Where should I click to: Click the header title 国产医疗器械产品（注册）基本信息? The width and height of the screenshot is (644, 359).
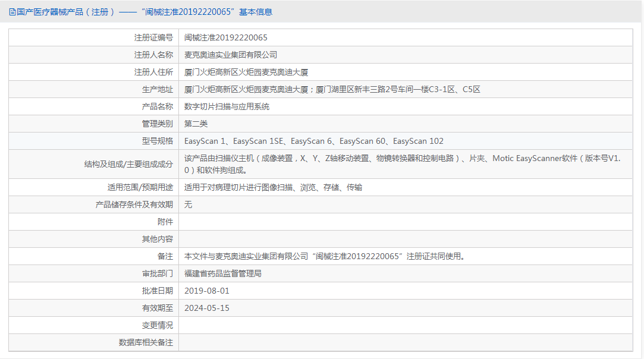click(x=144, y=12)
